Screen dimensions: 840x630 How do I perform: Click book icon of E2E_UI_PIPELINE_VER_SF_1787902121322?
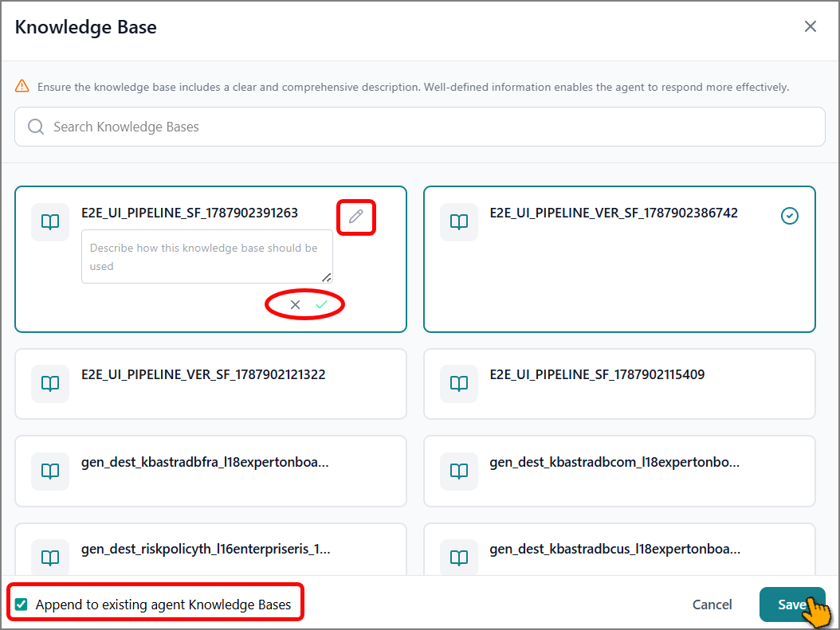50,383
